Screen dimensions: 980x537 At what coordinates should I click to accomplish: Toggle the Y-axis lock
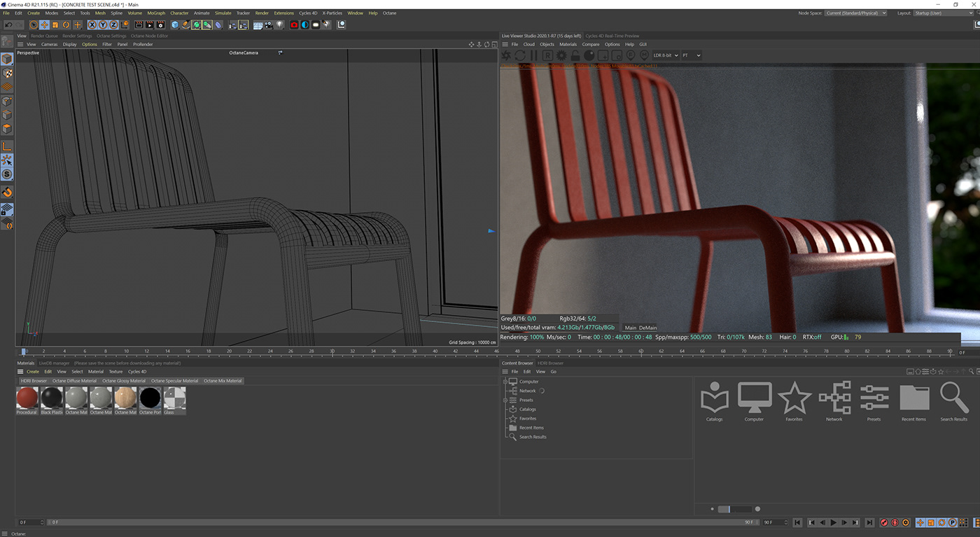click(102, 25)
